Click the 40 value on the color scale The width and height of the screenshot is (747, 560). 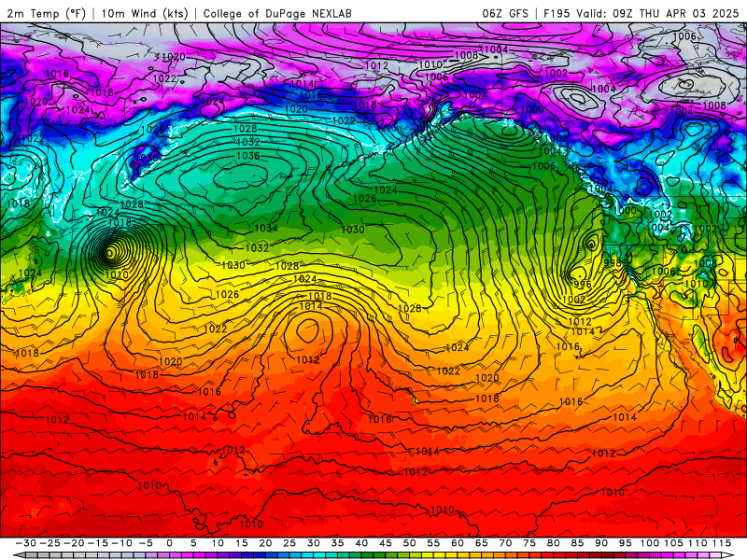point(361,543)
